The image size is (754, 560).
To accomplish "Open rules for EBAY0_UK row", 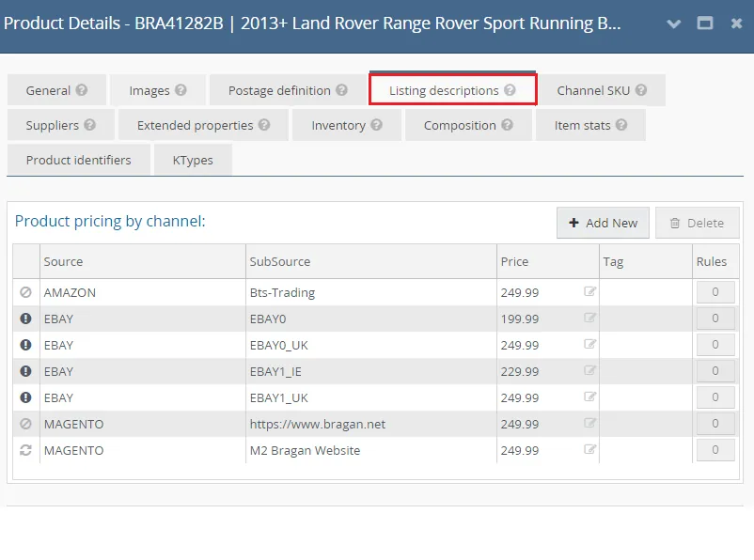I will pyautogui.click(x=715, y=345).
